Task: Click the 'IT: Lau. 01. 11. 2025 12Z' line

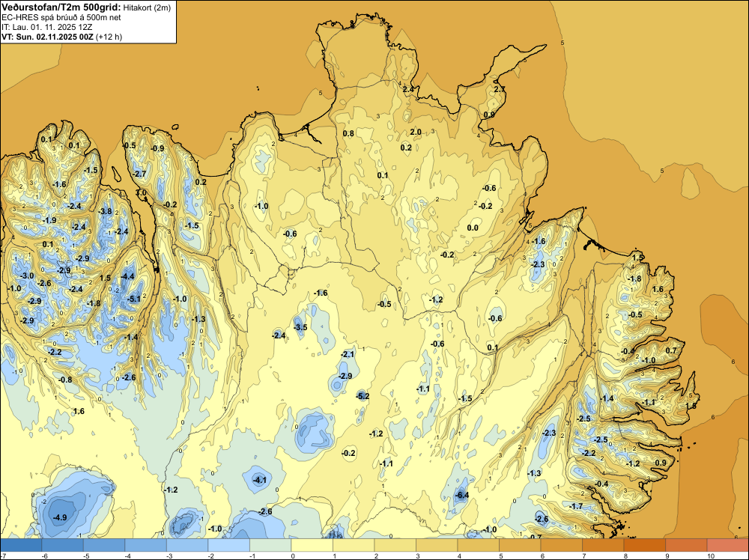Action: (x=46, y=27)
